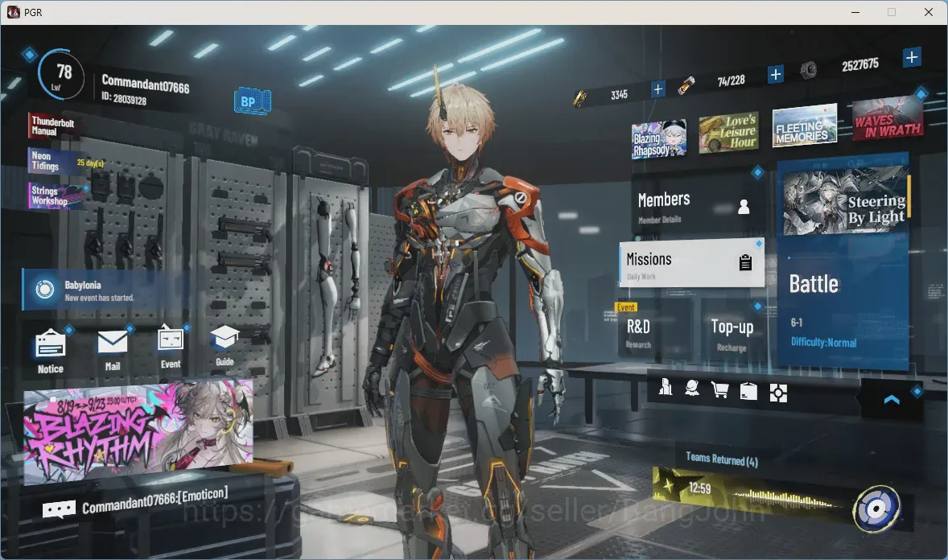This screenshot has width=948, height=560.
Task: Click the plus next to 74/228 serum
Action: coord(775,74)
